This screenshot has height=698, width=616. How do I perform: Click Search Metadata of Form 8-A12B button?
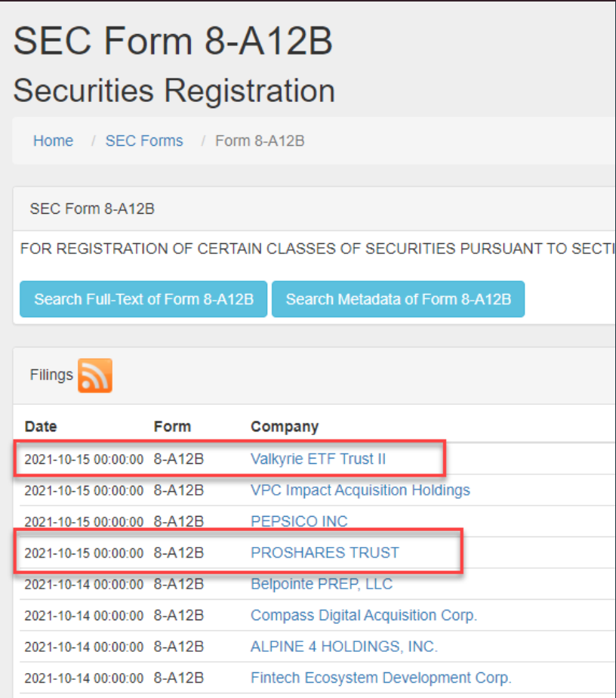click(398, 300)
